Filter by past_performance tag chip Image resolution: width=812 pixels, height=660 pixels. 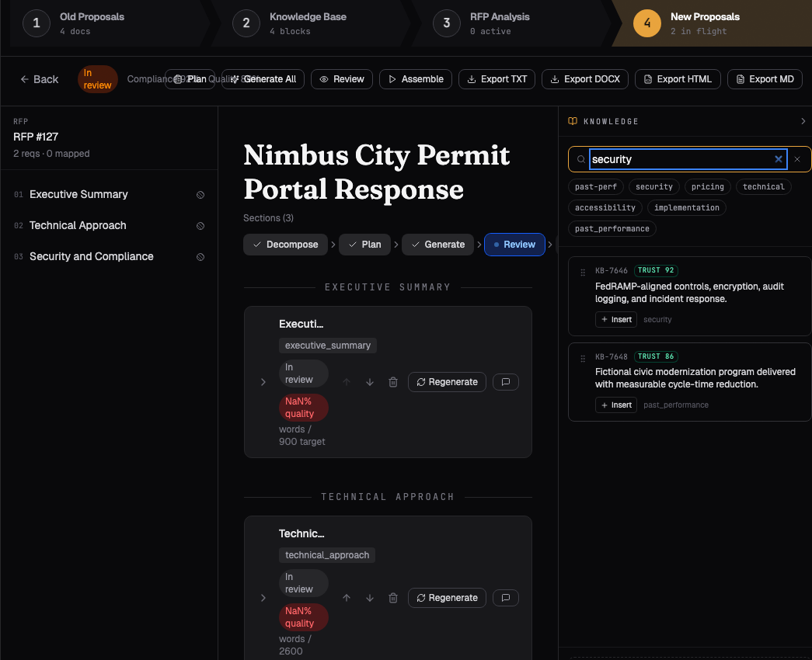(612, 228)
